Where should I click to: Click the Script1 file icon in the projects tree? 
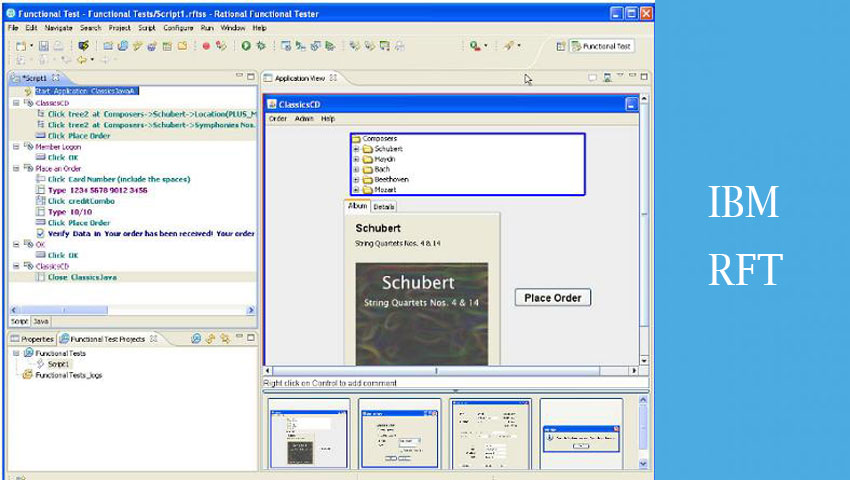(40, 364)
